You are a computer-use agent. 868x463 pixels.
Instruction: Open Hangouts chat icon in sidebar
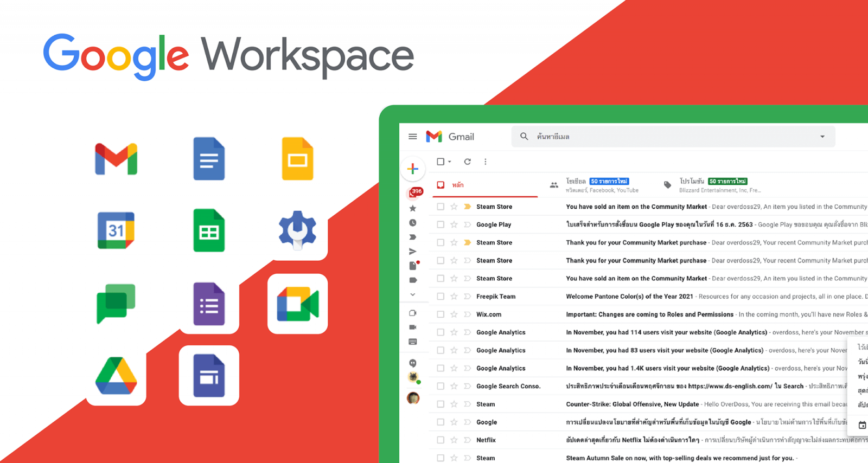click(x=413, y=363)
